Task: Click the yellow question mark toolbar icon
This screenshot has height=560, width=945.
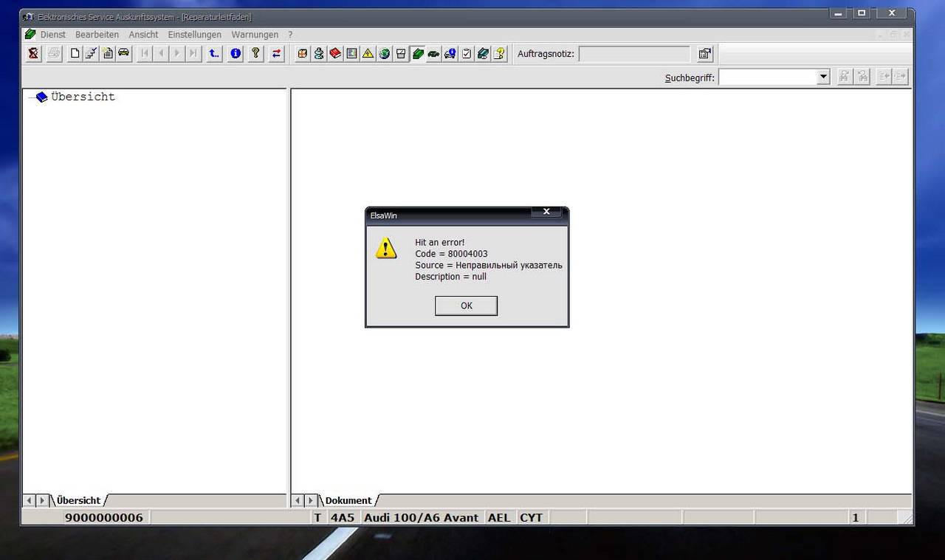Action: click(x=255, y=53)
